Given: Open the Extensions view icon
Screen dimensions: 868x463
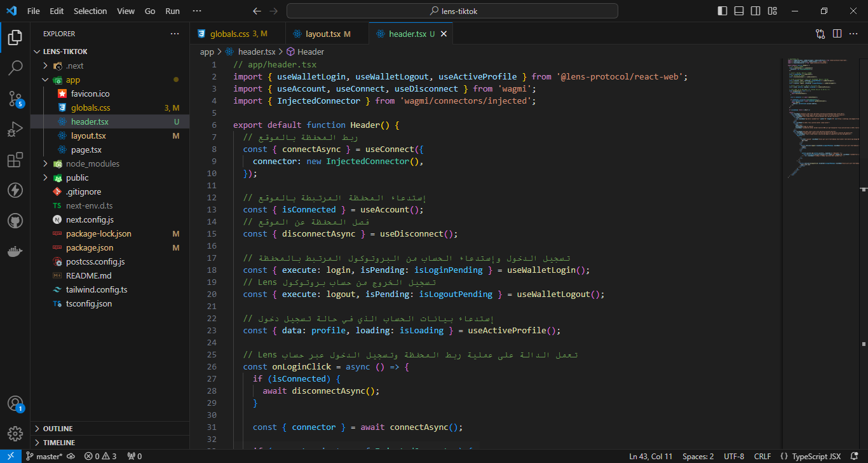Looking at the screenshot, I should click(15, 160).
